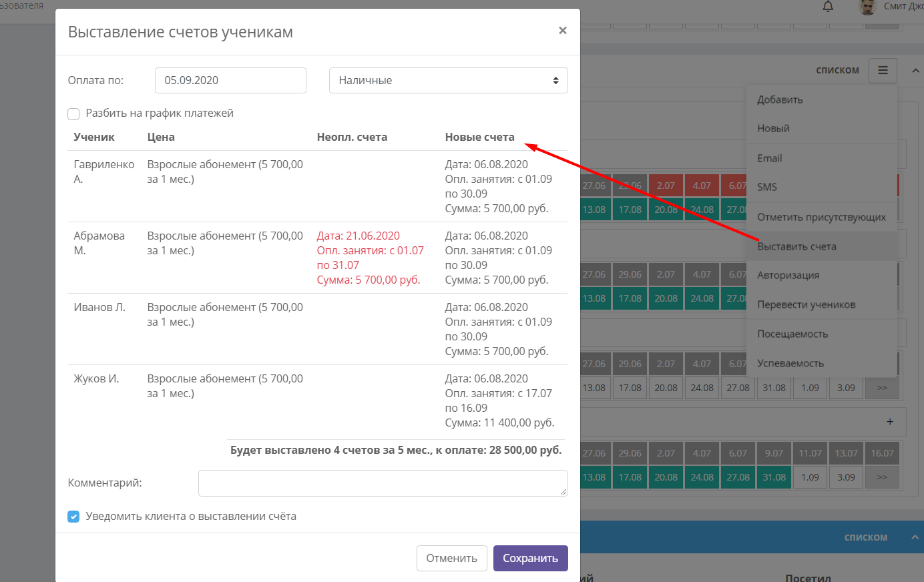Open the notifications bell icon
This screenshot has width=924, height=582.
tap(828, 7)
